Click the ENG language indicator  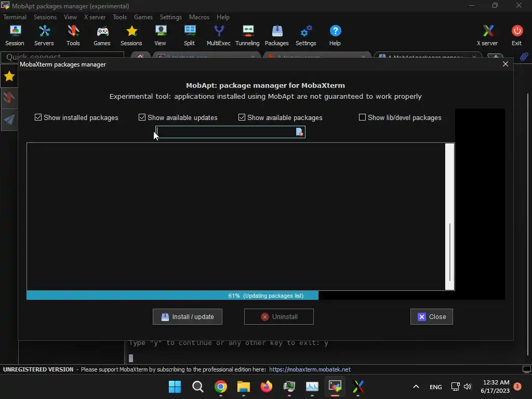coord(436,387)
